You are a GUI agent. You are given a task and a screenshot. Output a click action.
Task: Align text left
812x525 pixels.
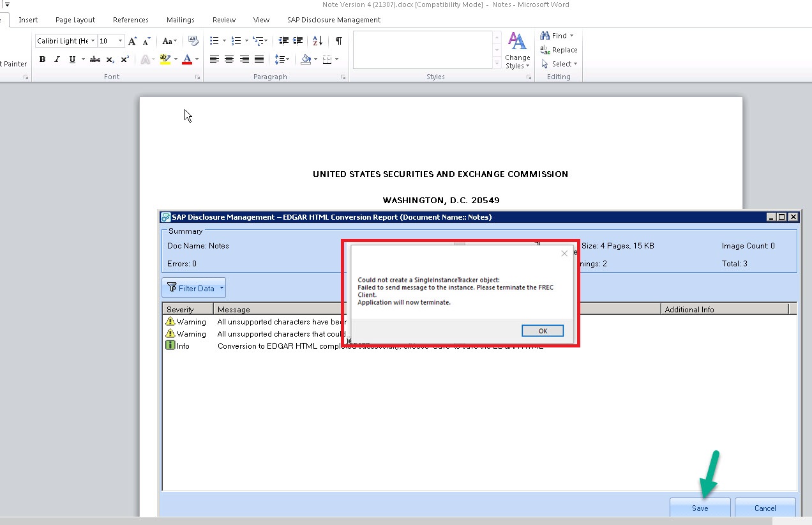pyautogui.click(x=214, y=59)
